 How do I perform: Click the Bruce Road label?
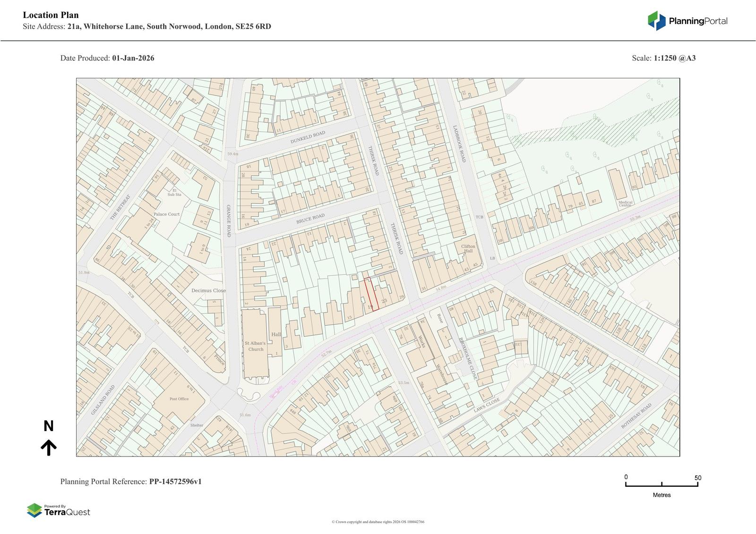point(310,219)
